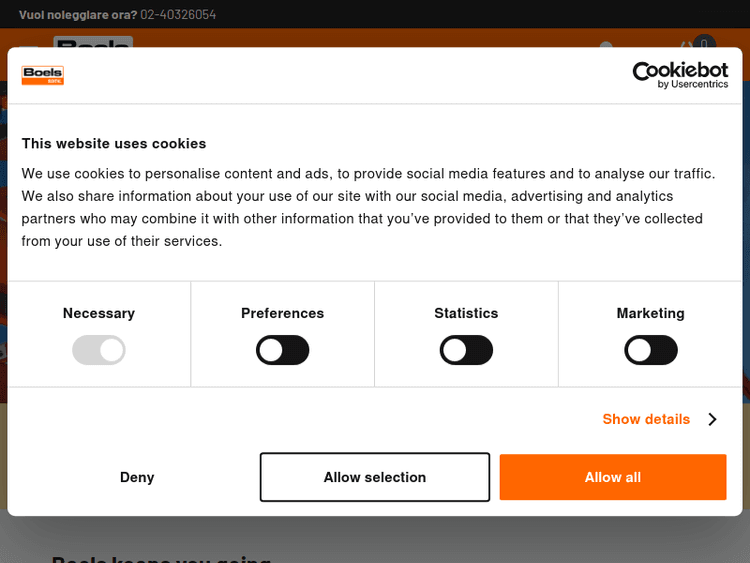Accept cookies with the Allow all button

tap(613, 477)
